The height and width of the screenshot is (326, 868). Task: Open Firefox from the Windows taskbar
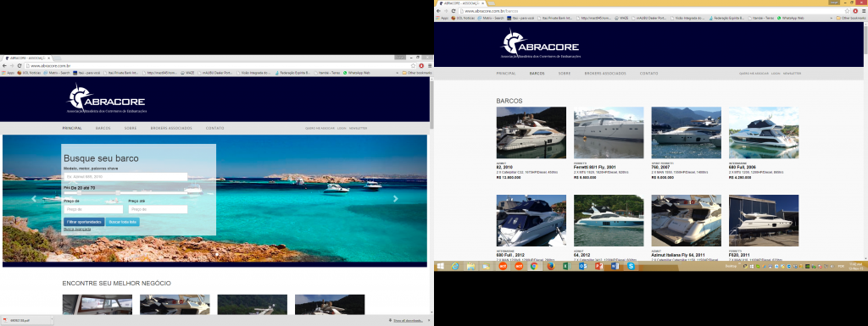[x=550, y=266]
